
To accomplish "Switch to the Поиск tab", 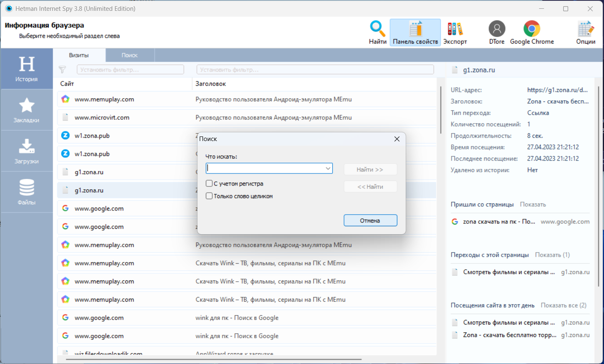I will coord(130,55).
